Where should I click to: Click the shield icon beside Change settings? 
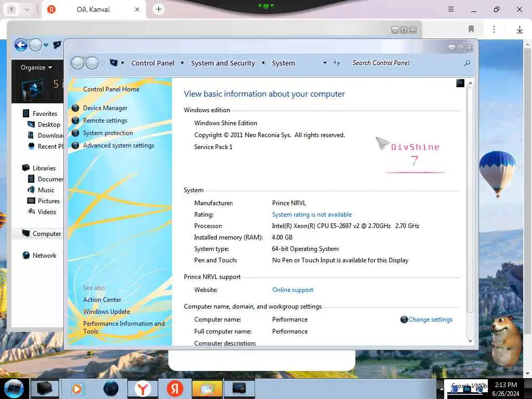[x=404, y=320]
